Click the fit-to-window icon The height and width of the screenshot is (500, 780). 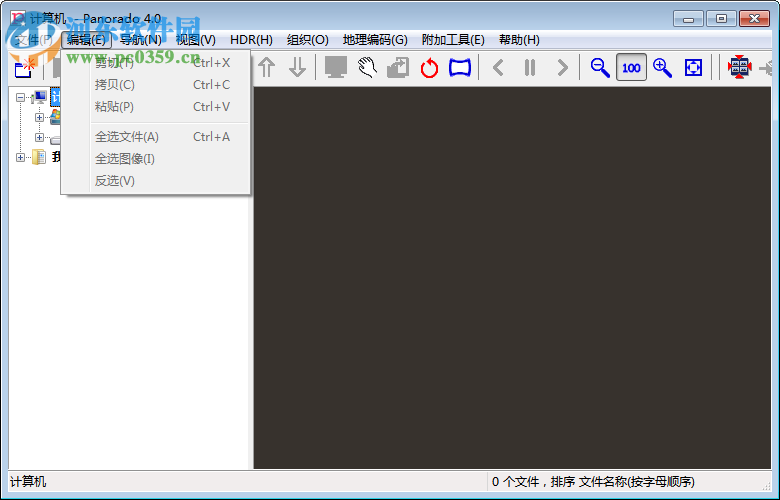[x=693, y=68]
